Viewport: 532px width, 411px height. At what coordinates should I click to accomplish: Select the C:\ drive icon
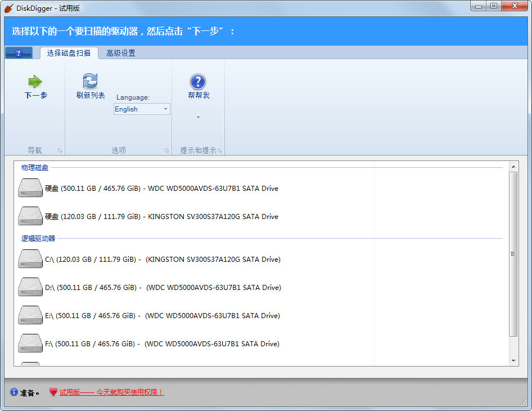(x=30, y=259)
